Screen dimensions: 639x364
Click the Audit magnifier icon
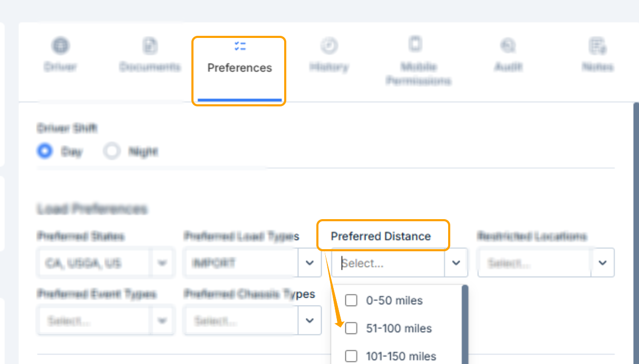coord(508,46)
